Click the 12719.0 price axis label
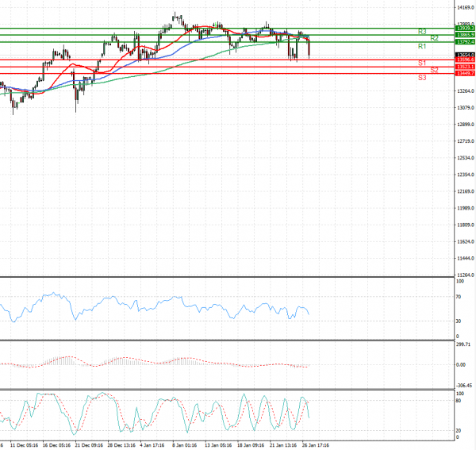 (x=466, y=141)
